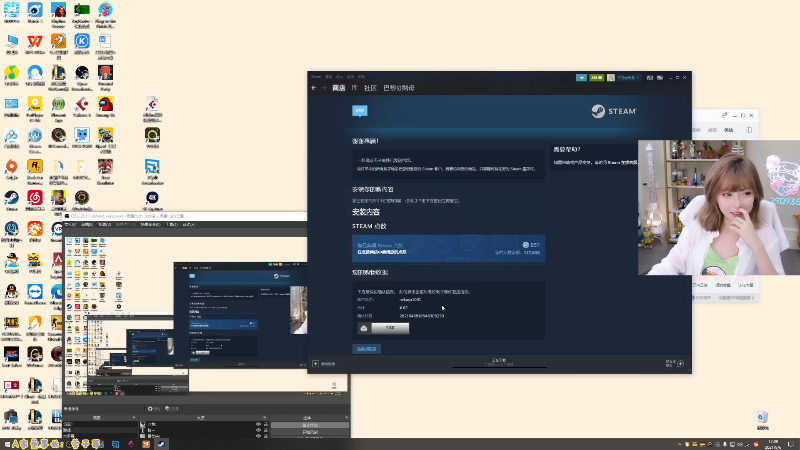
Task: Toggle lock on second OBS source
Action: 266,430
